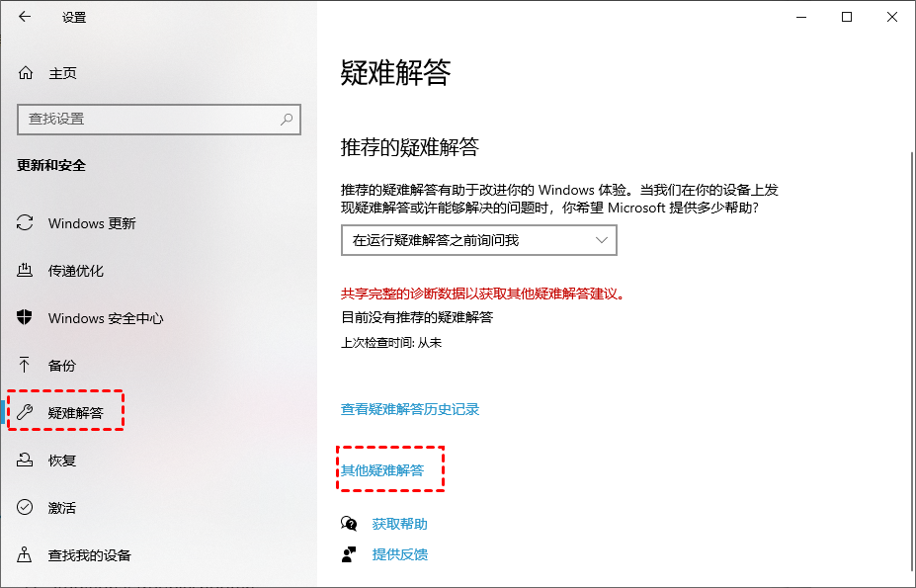Click the 更新和安全 category heading
Screen dimensions: 916x588
coord(51,165)
